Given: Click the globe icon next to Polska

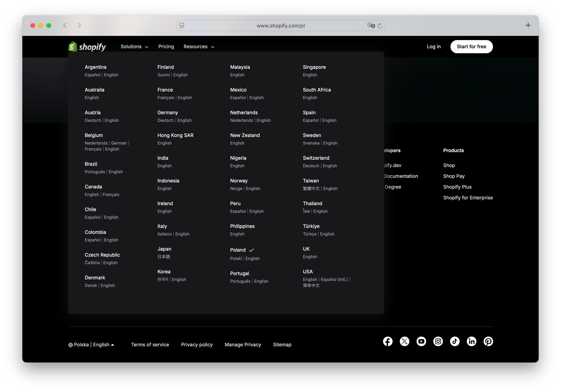Looking at the screenshot, I should [71, 345].
